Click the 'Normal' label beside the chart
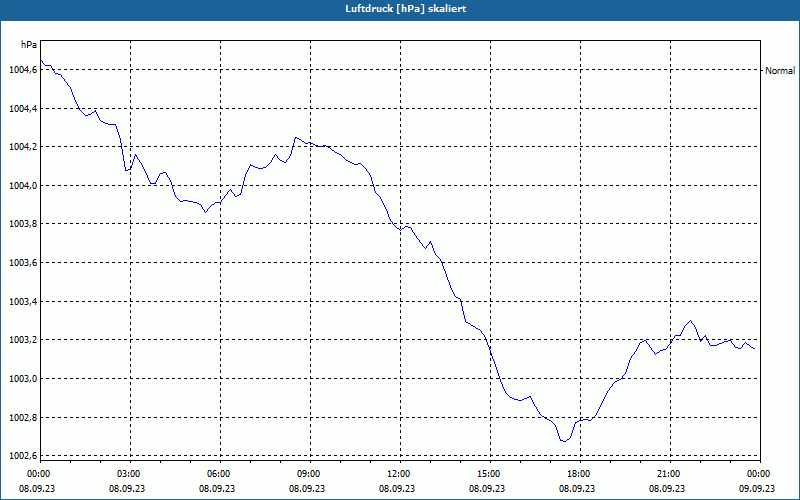Screen dimensions: 800x500 tap(780, 71)
